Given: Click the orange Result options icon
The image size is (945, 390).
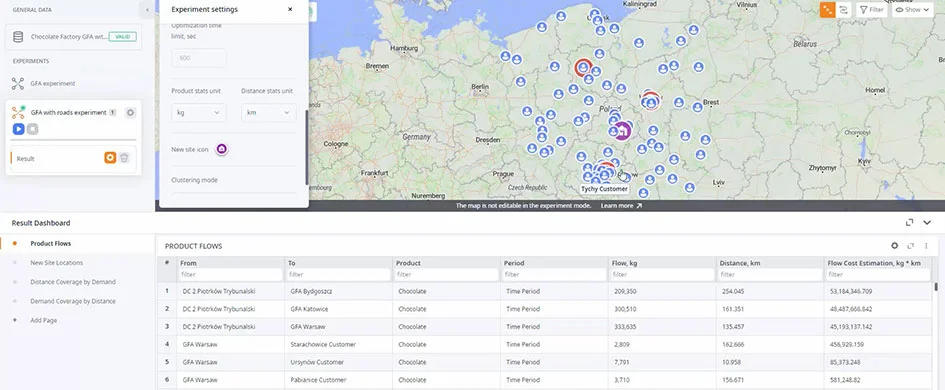Looking at the screenshot, I should 110,158.
